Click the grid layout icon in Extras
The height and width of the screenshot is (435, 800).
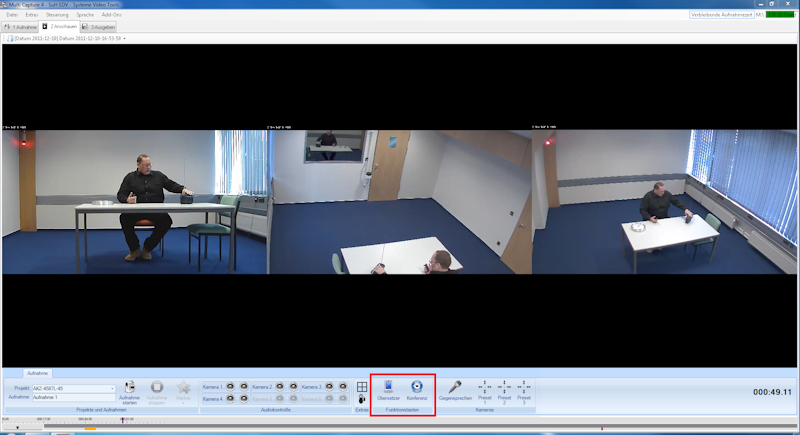point(362,386)
